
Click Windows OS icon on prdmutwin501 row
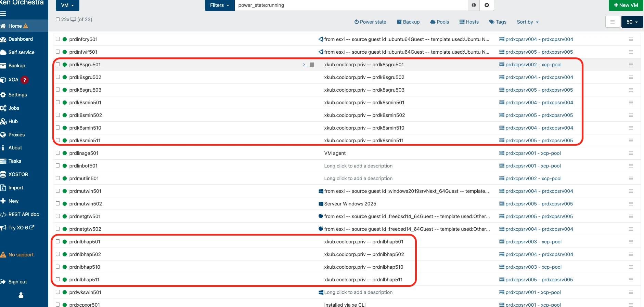click(x=321, y=191)
